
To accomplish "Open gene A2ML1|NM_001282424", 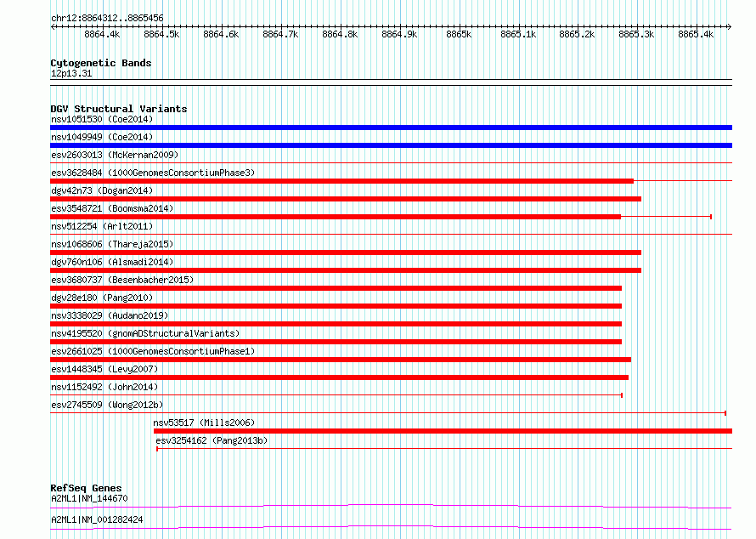I will (x=97, y=519).
